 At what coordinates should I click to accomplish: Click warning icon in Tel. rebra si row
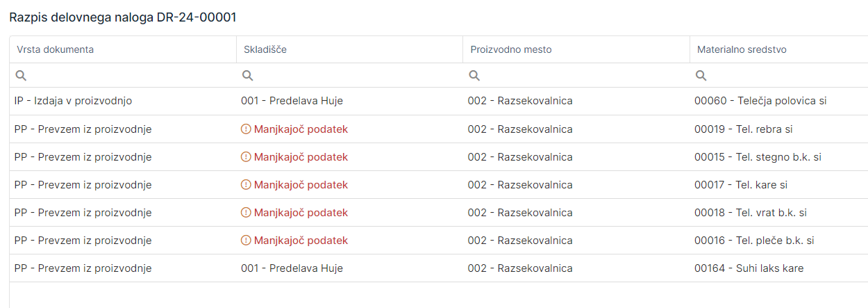click(x=246, y=129)
